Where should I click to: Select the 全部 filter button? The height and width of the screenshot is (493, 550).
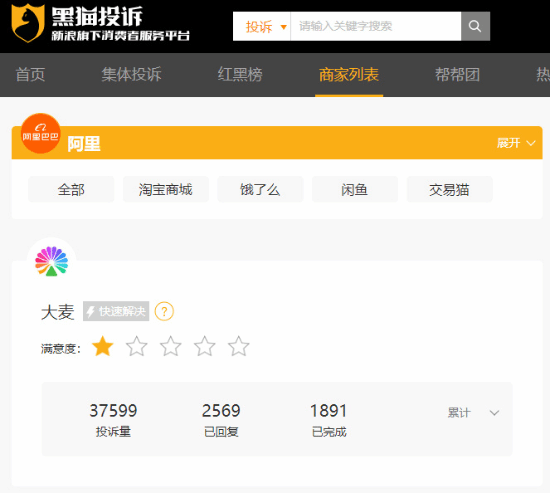tap(71, 189)
